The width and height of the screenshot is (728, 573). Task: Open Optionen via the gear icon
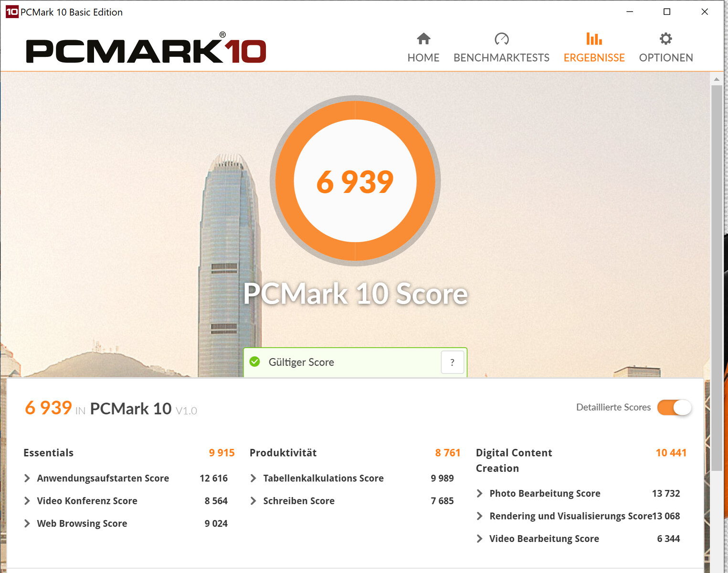tap(666, 39)
